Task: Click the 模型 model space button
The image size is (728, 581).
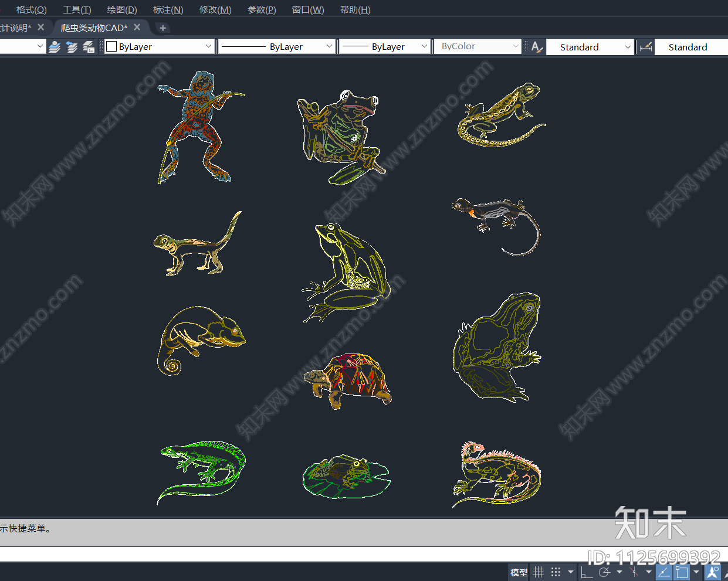Action: (519, 572)
